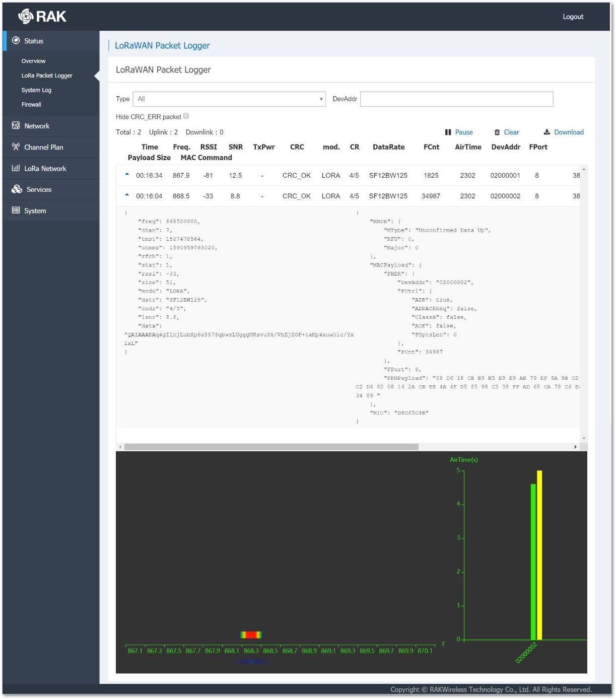This screenshot has height=699, width=616.
Task: Collapse the 00:16:34 packet row
Action: pos(127,174)
